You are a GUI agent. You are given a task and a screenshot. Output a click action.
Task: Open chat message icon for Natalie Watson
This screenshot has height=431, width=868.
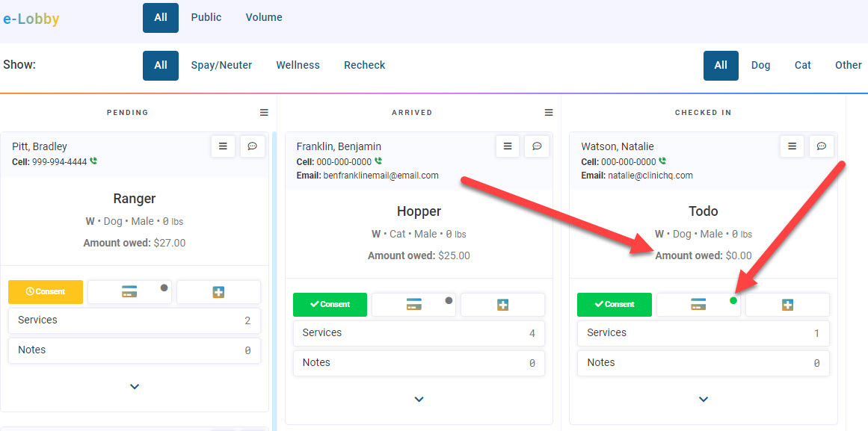click(x=821, y=146)
